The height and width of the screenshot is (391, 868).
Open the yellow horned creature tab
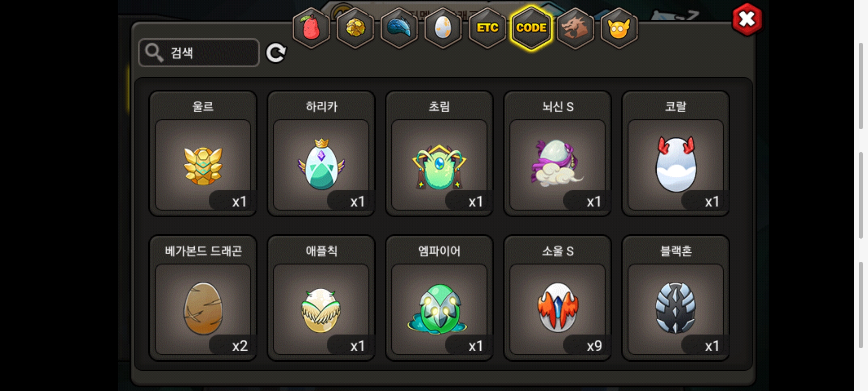(x=619, y=28)
